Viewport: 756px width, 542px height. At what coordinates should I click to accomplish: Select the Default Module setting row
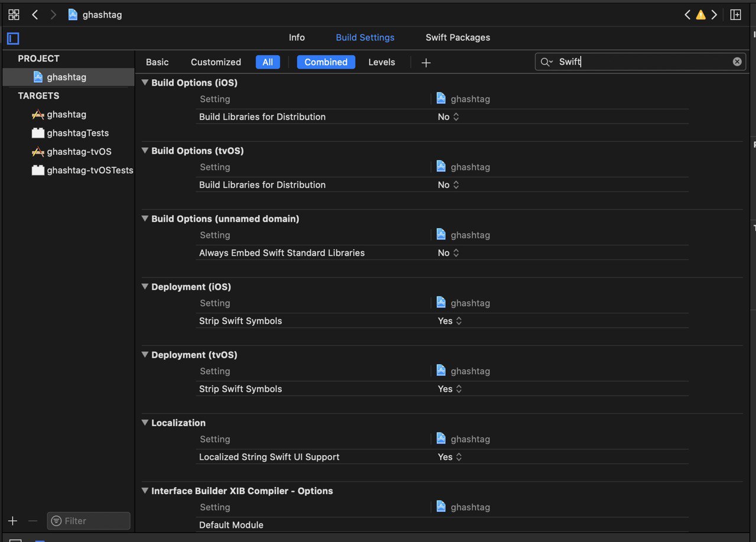coord(442,525)
